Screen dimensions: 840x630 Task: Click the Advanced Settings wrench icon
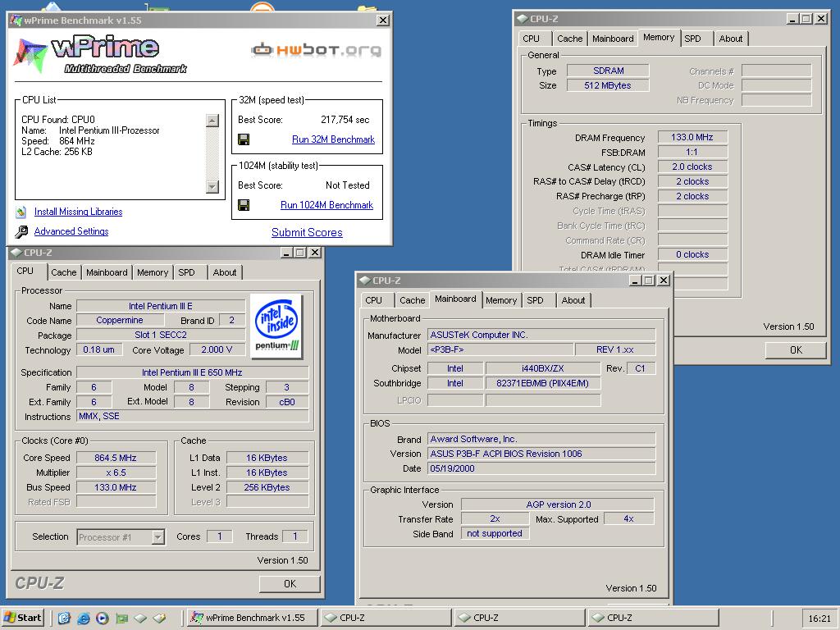[21, 232]
